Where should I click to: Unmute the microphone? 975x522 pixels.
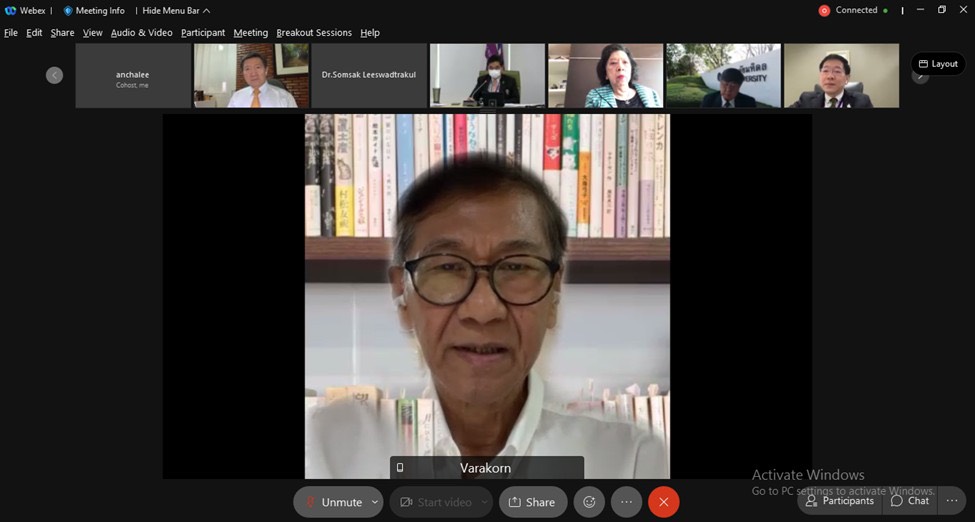pyautogui.click(x=332, y=502)
